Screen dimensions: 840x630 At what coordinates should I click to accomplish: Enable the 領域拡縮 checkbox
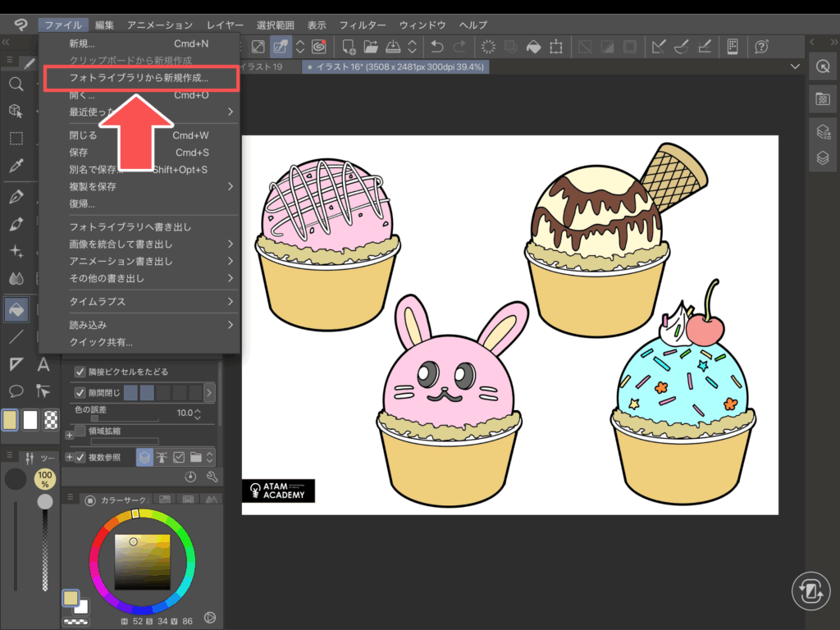80,431
